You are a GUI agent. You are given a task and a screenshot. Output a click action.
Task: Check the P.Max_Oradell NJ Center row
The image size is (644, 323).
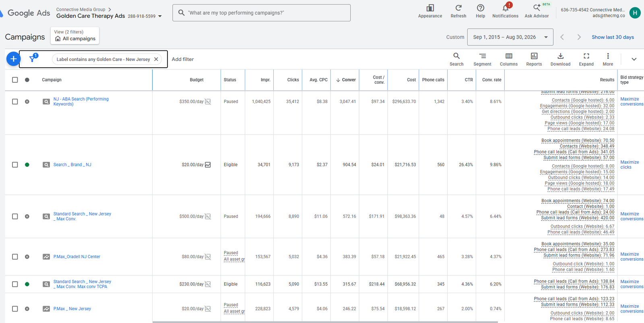tap(15, 257)
